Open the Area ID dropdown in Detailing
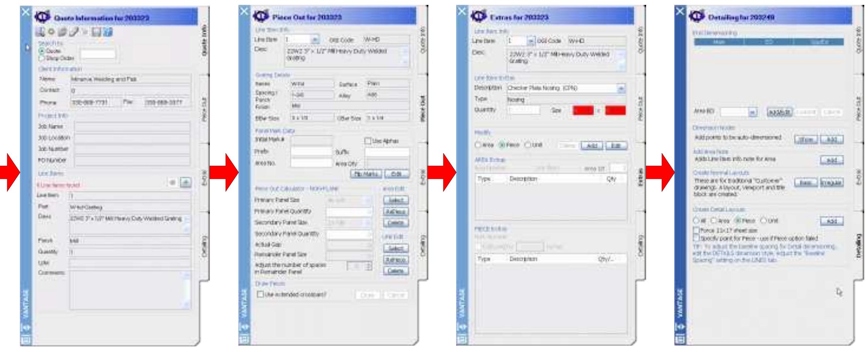This screenshot has width=868, height=352. [x=752, y=112]
